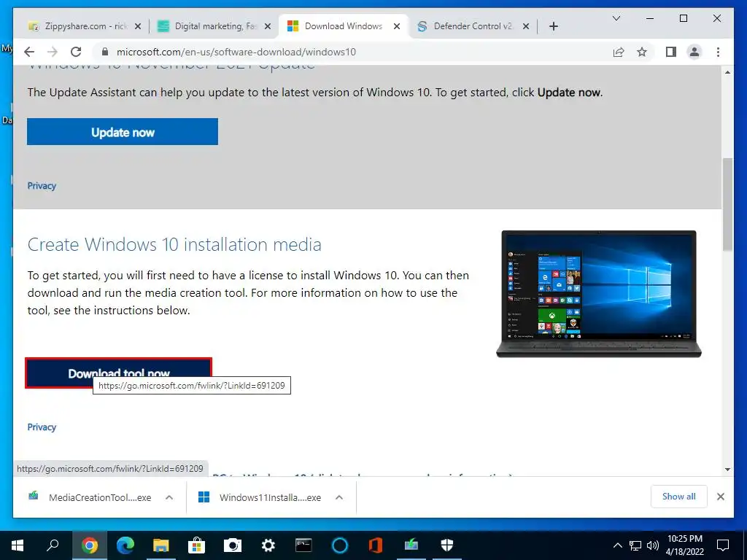Close the Download Windows tab
747x560 pixels.
(396, 26)
